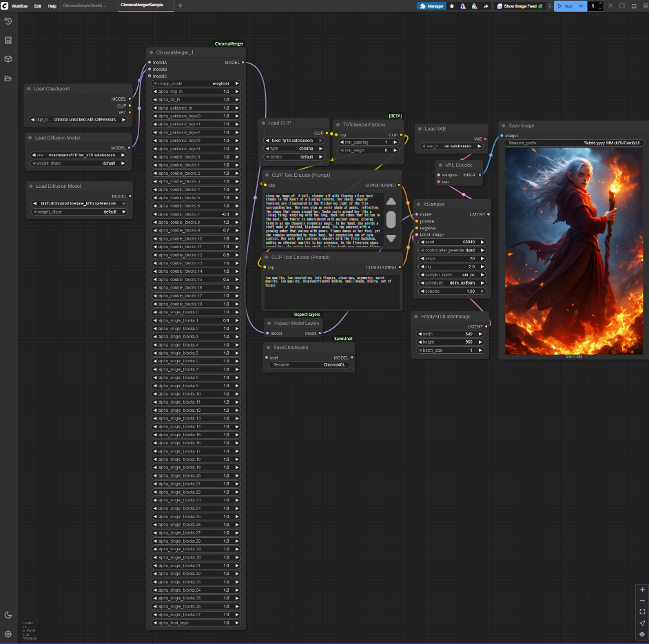Open the Queue history sidebar panel

click(x=8, y=21)
